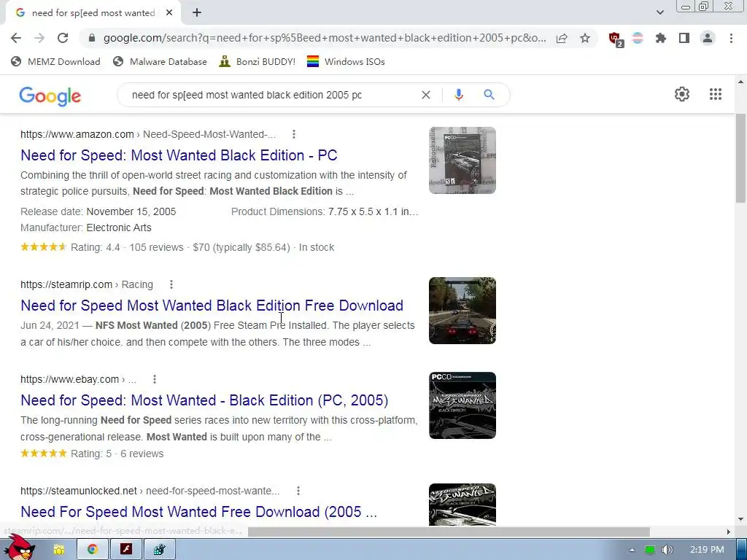This screenshot has height=560, width=747.
Task: Open the Chrome three-dot menu
Action: click(x=731, y=38)
